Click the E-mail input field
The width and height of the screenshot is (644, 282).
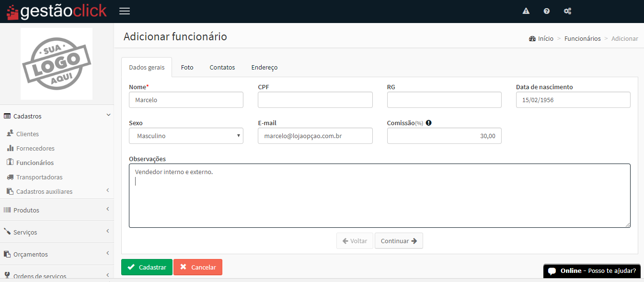[x=315, y=136]
